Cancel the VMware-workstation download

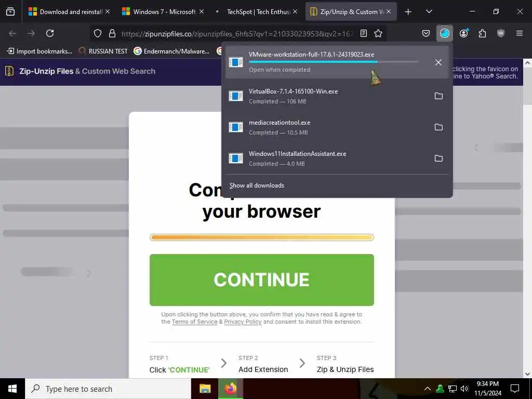point(438,62)
